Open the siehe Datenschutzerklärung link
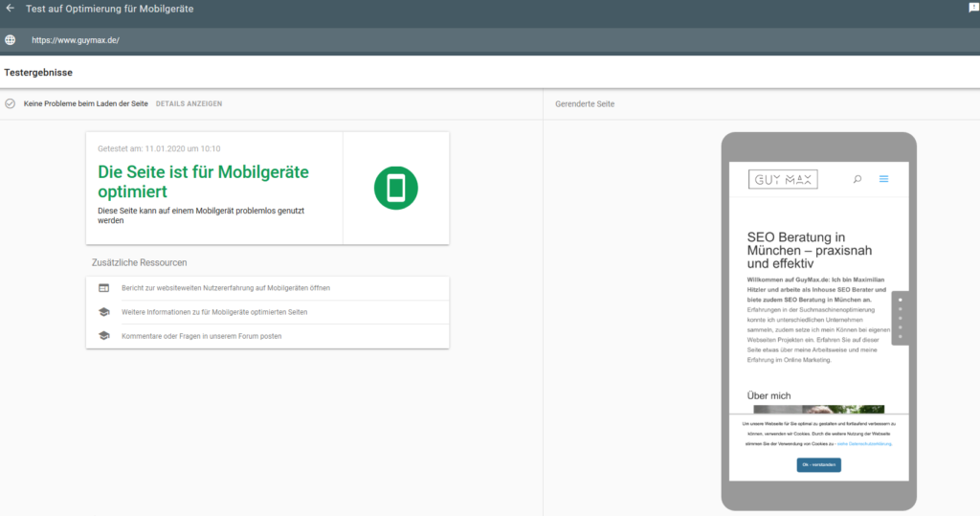Viewport: 980px width, 516px height. pos(864,444)
